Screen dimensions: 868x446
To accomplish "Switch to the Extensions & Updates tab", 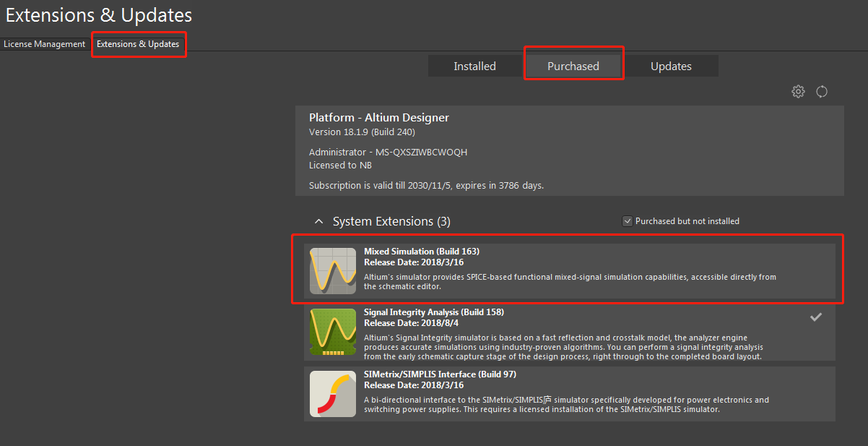I will pos(138,44).
